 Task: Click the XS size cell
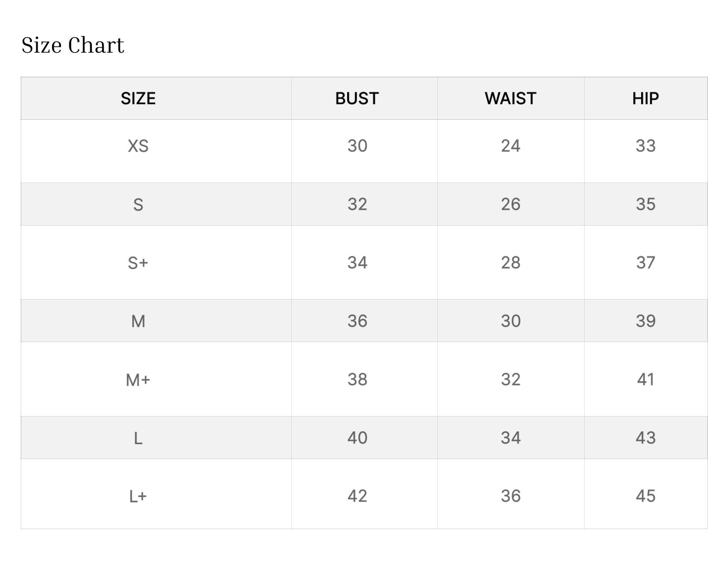pos(138,146)
